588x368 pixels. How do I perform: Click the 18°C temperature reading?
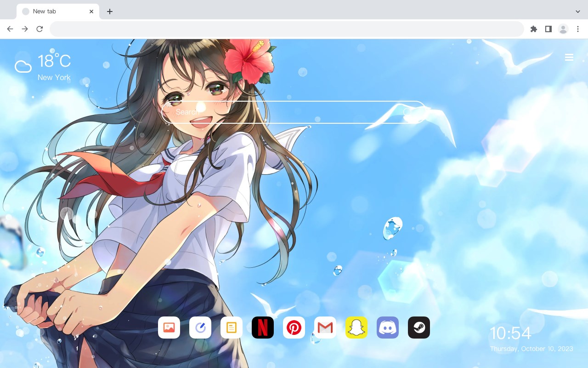click(54, 61)
